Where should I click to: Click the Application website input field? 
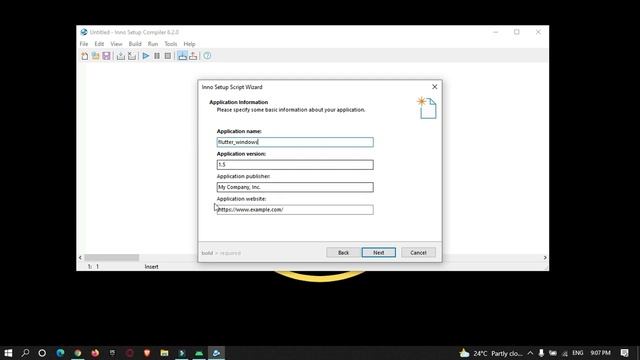(295, 209)
